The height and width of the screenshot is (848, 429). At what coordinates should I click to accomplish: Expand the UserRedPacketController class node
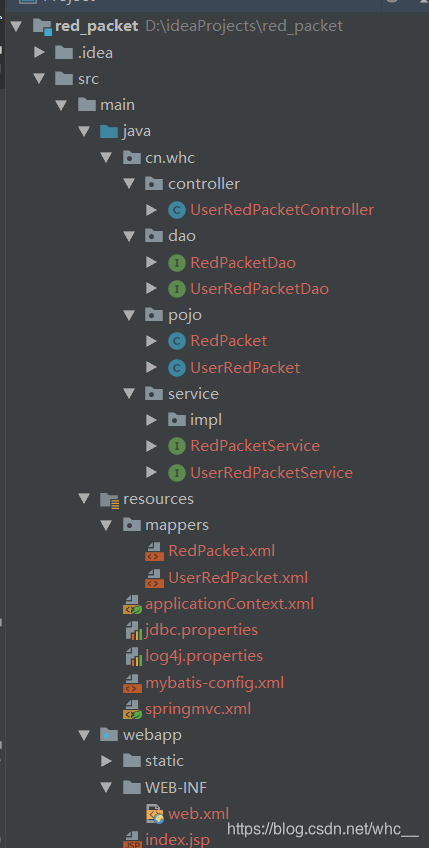coord(151,210)
